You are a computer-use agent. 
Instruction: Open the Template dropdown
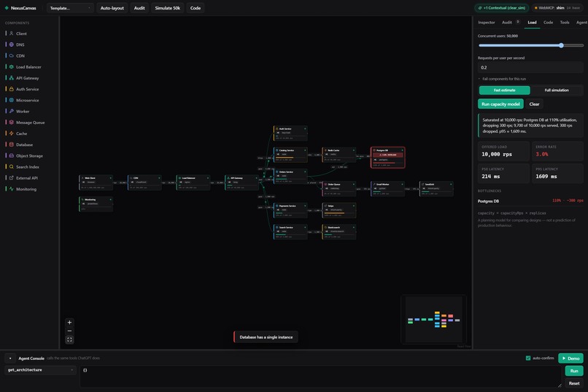[70, 8]
